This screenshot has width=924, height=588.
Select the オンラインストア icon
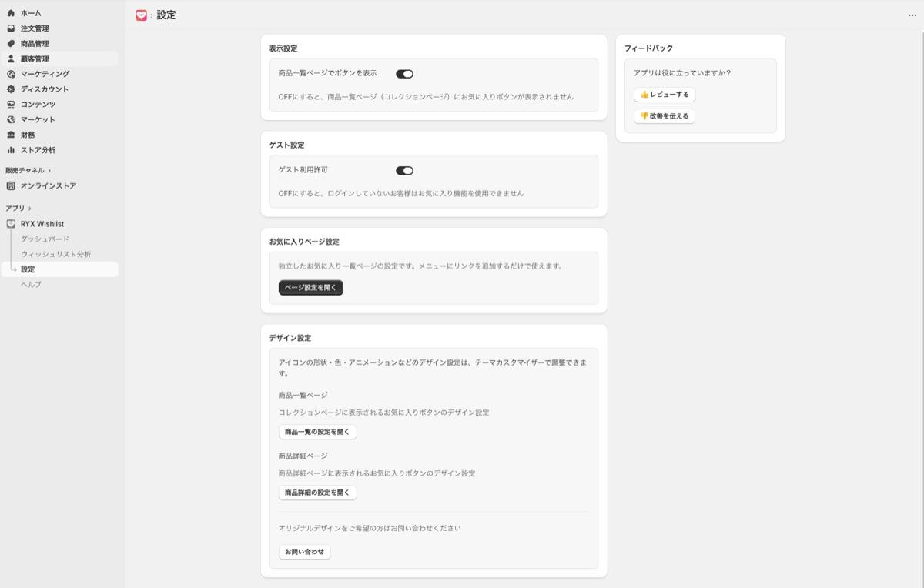pyautogui.click(x=11, y=185)
